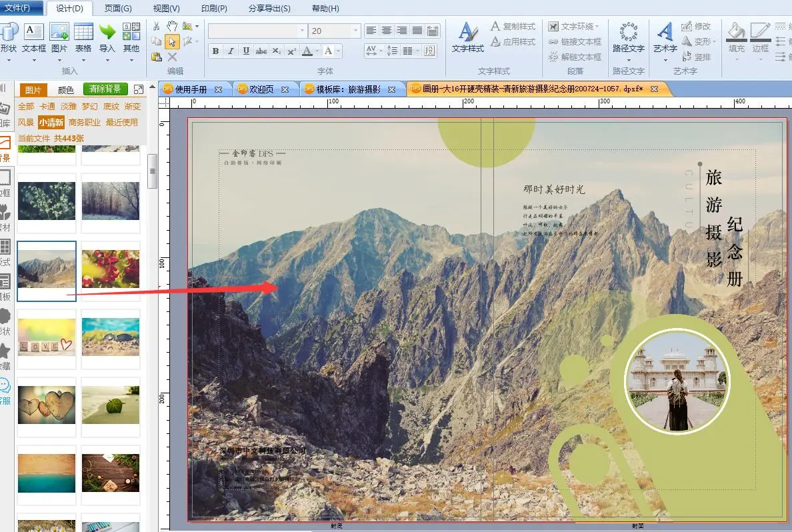Screen dimensions: 792x532
Task: Apply justified text alignment
Action: click(417, 31)
